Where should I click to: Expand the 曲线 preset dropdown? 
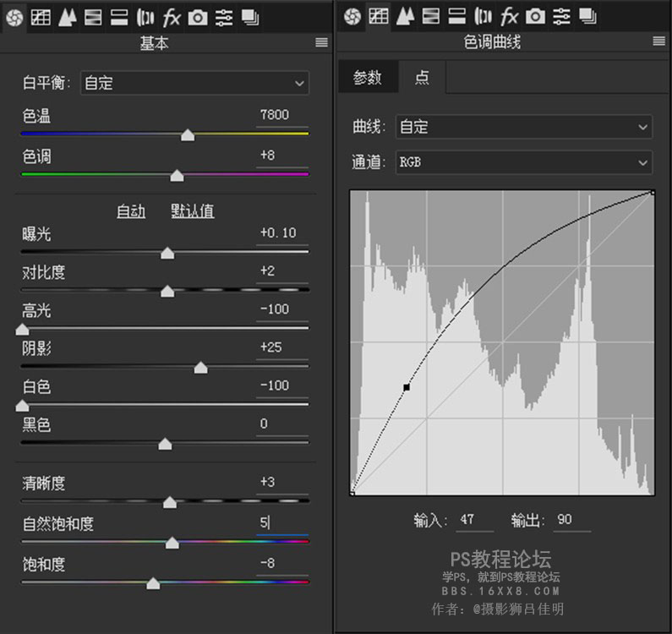[524, 127]
